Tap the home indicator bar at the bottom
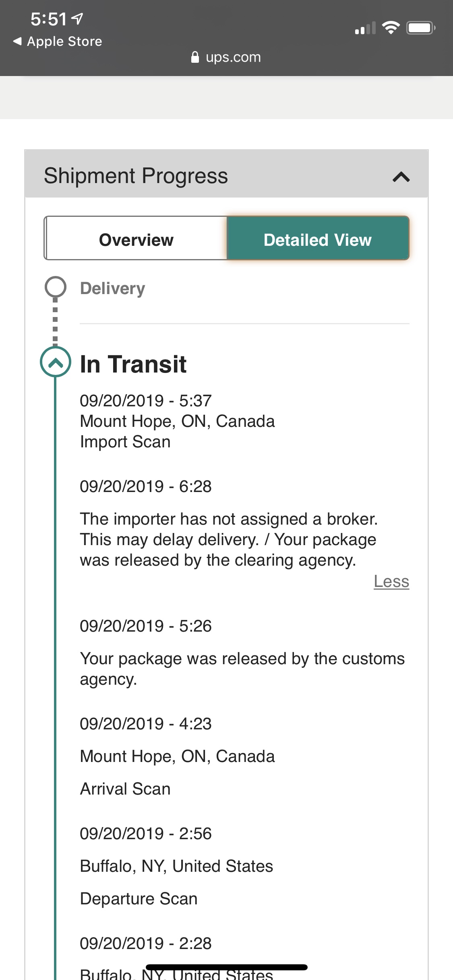 227,967
